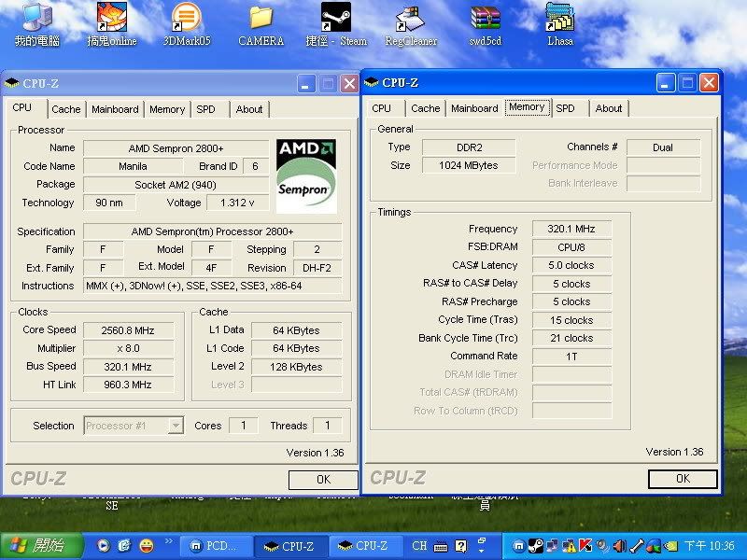
Task: Click OK in the Processor CPU-Z window
Action: (x=323, y=480)
